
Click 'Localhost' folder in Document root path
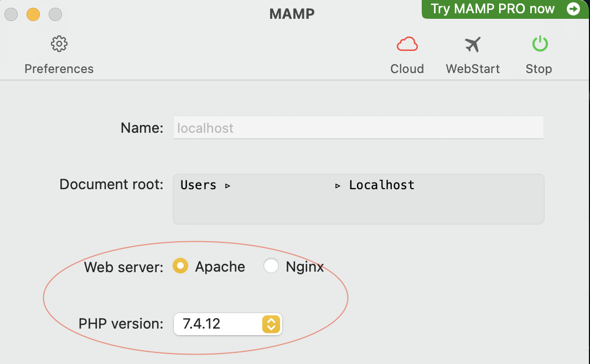point(381,185)
